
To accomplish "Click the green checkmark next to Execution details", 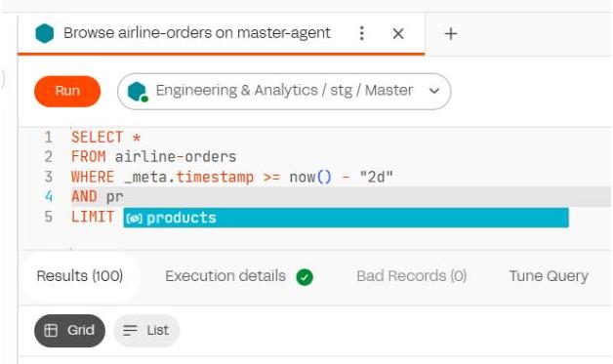I will (305, 277).
